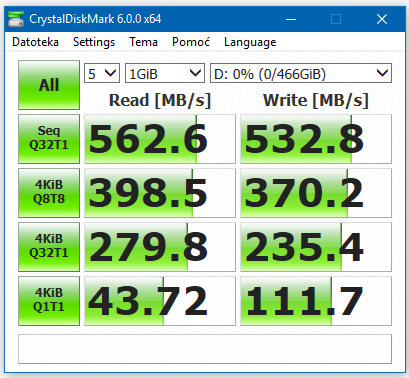Click the empty comment field at bottom

coord(205,349)
